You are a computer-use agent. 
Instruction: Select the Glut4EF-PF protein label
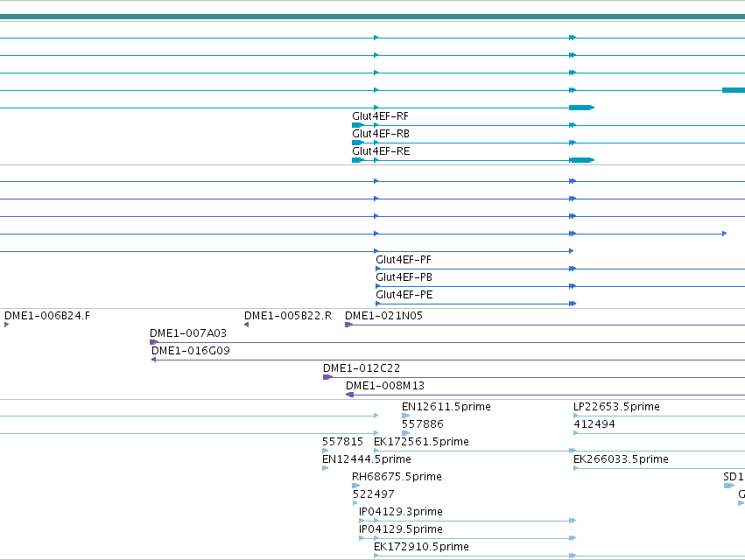click(404, 260)
